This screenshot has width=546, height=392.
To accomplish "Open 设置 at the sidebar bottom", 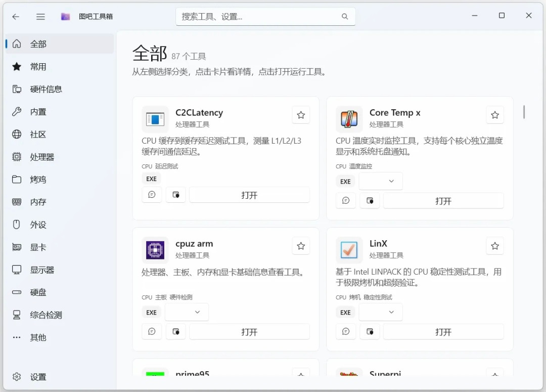I will pyautogui.click(x=60, y=377).
